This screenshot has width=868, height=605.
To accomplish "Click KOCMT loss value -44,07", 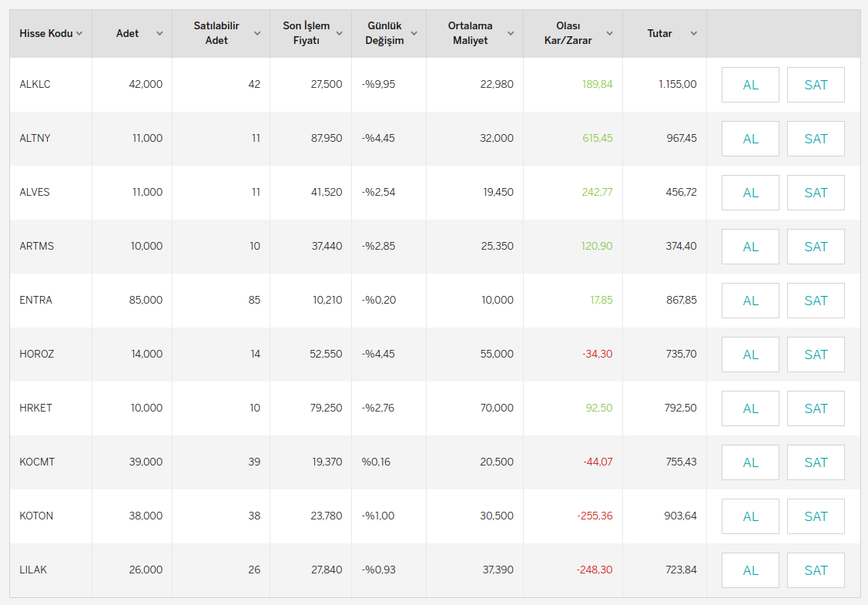I will (x=598, y=462).
